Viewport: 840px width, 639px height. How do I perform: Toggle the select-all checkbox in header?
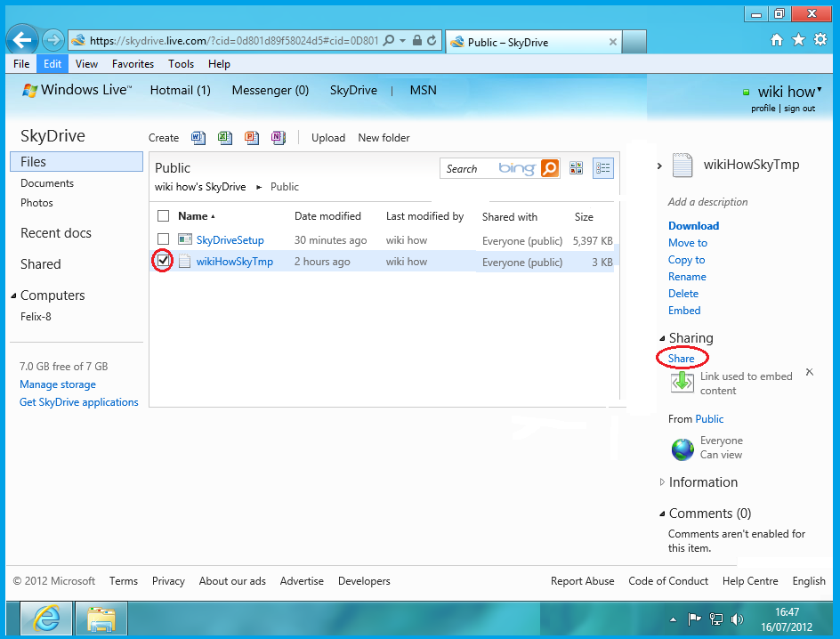click(164, 216)
